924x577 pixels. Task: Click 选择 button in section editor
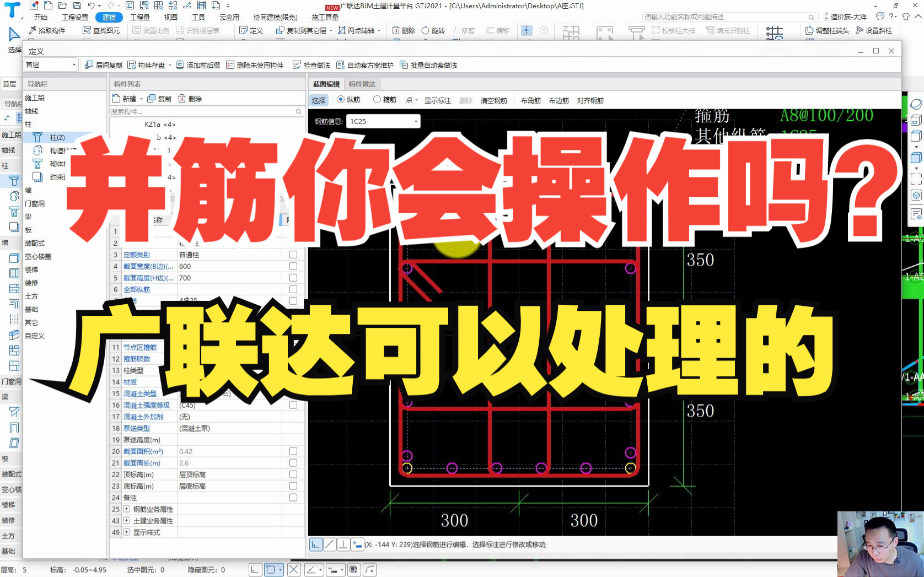tap(319, 100)
